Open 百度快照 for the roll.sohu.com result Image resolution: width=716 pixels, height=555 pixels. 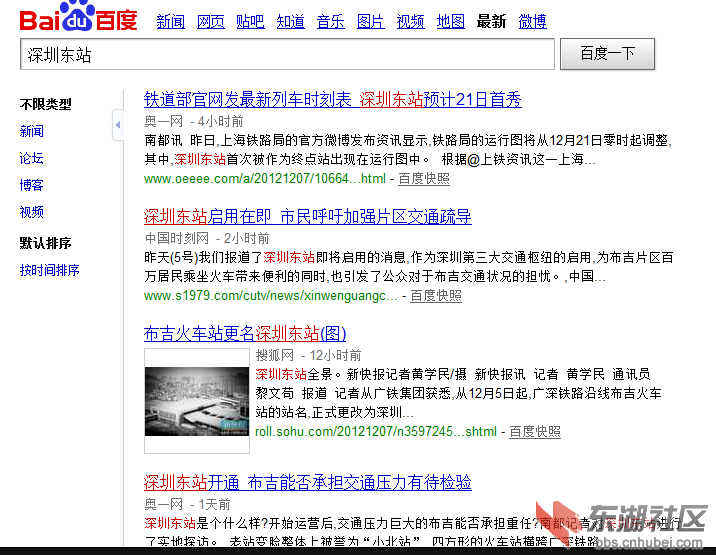(x=535, y=431)
